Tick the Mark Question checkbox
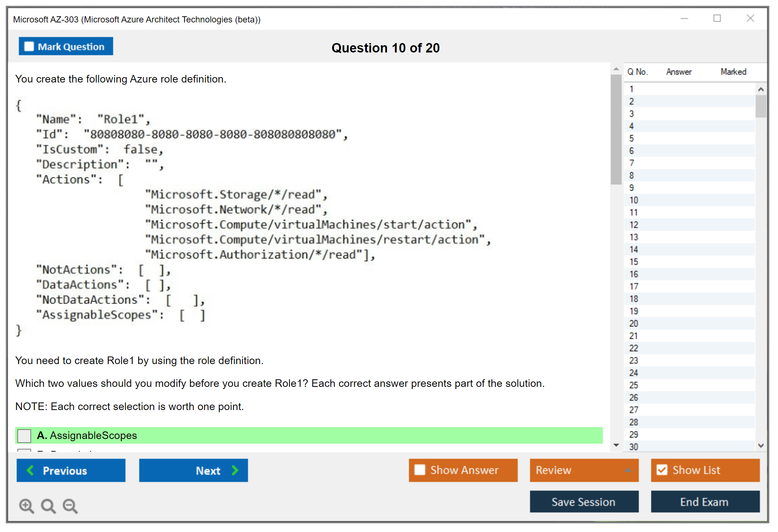Image resolution: width=778 pixels, height=532 pixels. (x=29, y=46)
